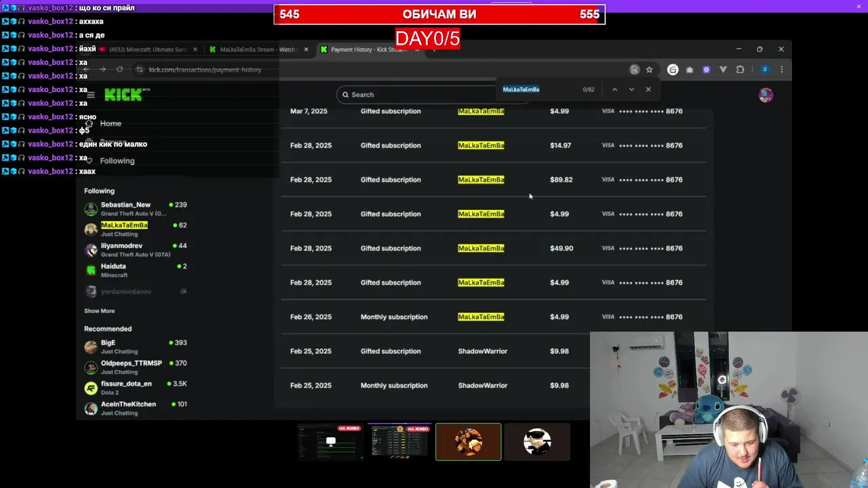Open the browser extensions puzzle icon

[x=740, y=69]
